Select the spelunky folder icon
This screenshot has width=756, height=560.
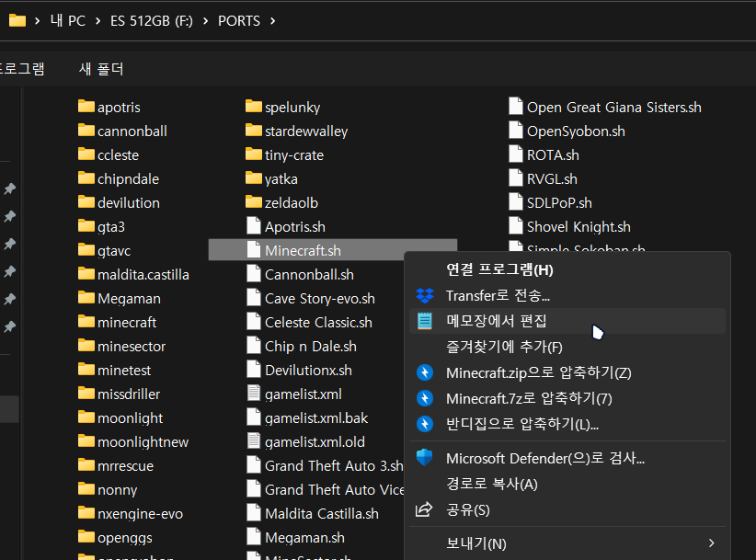254,107
